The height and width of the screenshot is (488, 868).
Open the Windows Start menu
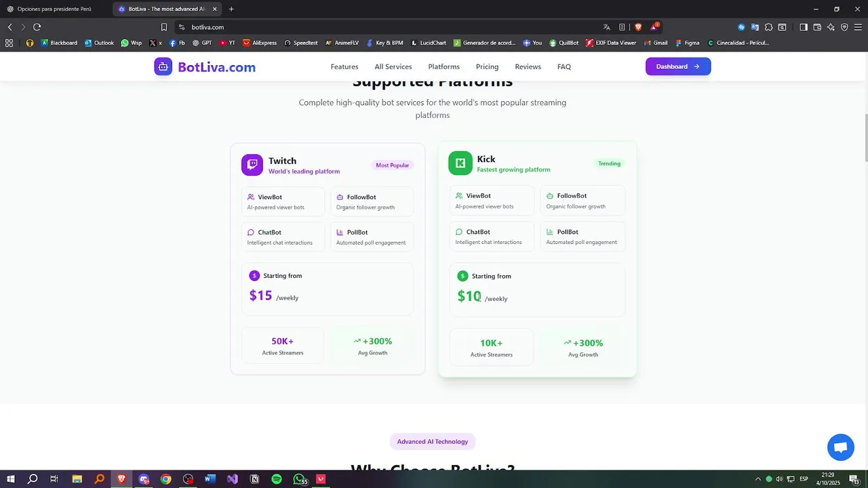click(11, 479)
